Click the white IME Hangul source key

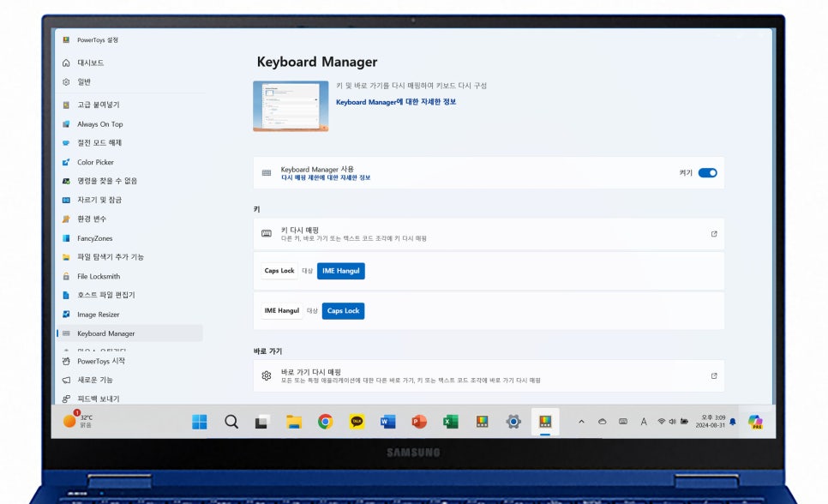[x=282, y=310]
